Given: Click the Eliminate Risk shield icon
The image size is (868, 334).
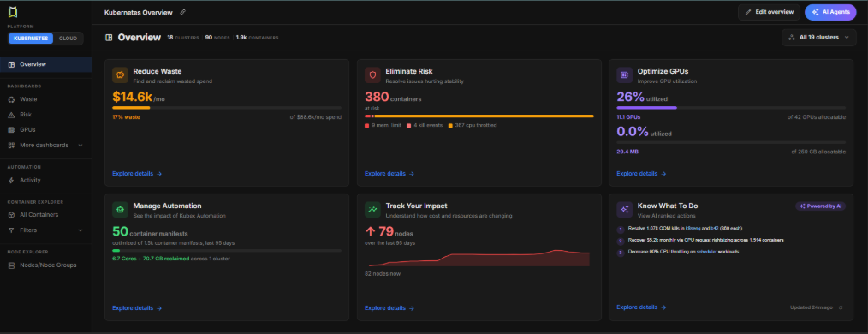Looking at the screenshot, I should tap(372, 75).
